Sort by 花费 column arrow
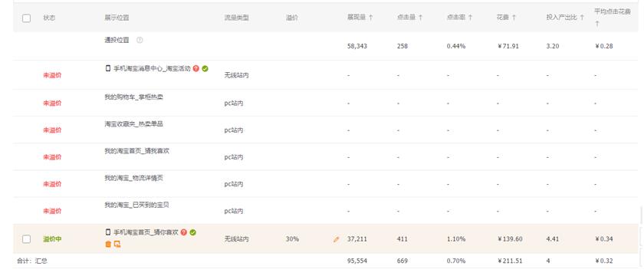This screenshot has height=276, width=644. 514,18
